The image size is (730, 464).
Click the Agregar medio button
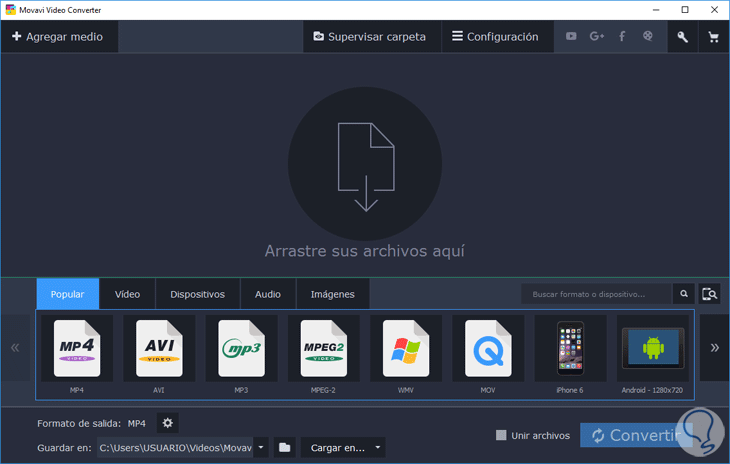click(59, 37)
